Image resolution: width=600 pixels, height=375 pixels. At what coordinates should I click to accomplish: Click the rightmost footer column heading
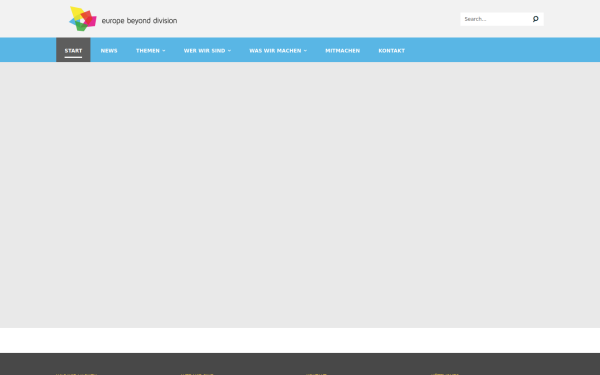[x=445, y=373]
